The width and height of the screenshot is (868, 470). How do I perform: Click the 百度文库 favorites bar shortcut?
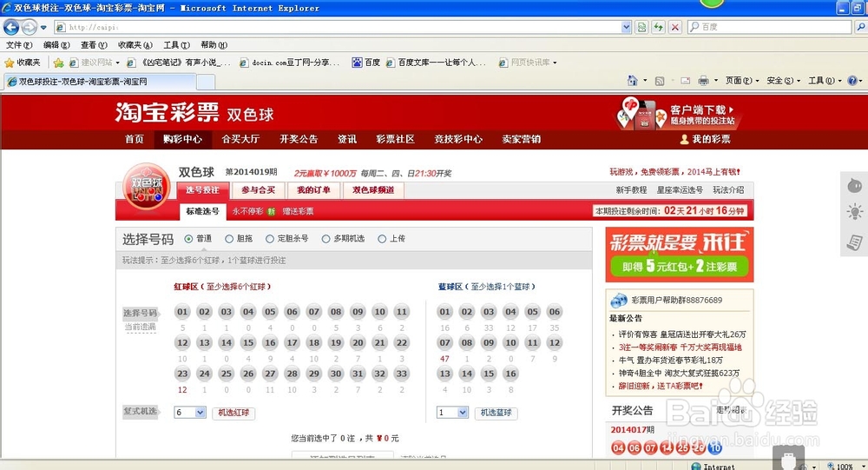(437, 63)
